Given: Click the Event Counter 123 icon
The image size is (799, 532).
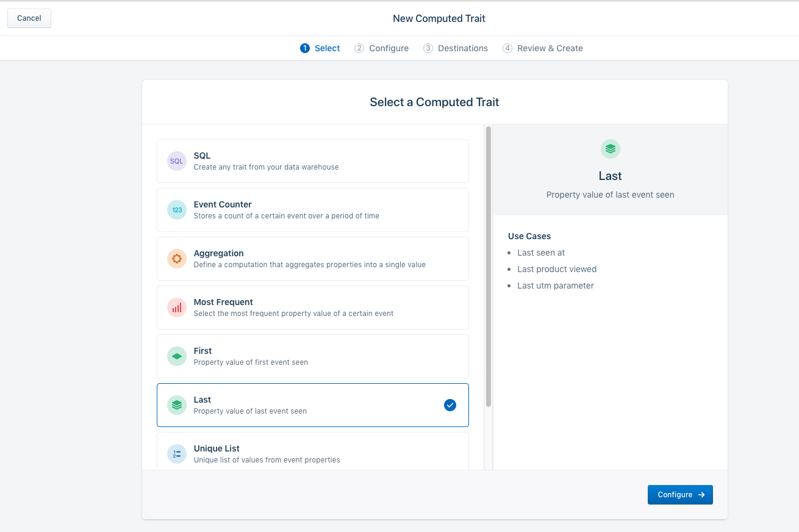Looking at the screenshot, I should (177, 210).
